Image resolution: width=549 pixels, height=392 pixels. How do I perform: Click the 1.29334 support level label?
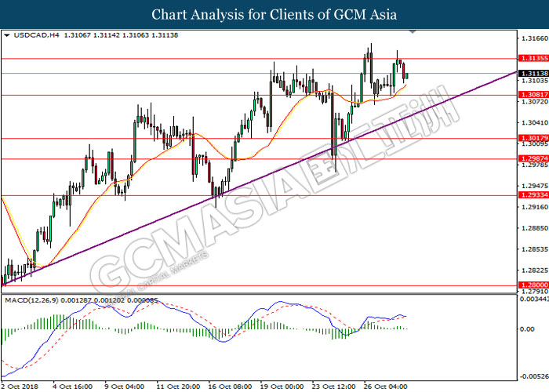pos(533,195)
